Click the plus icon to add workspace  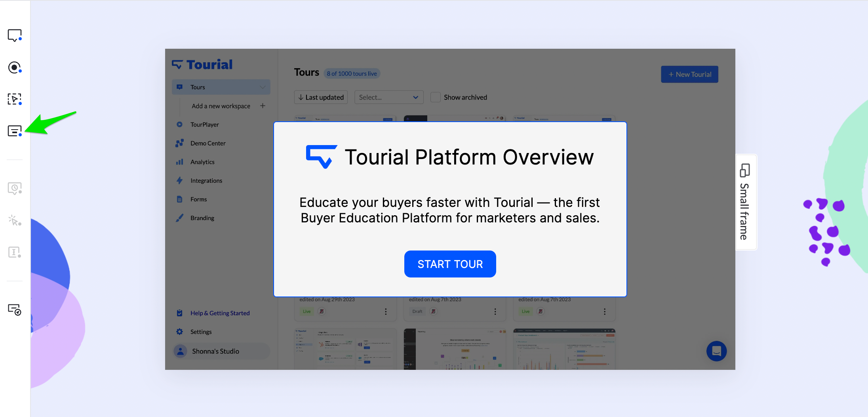[263, 106]
